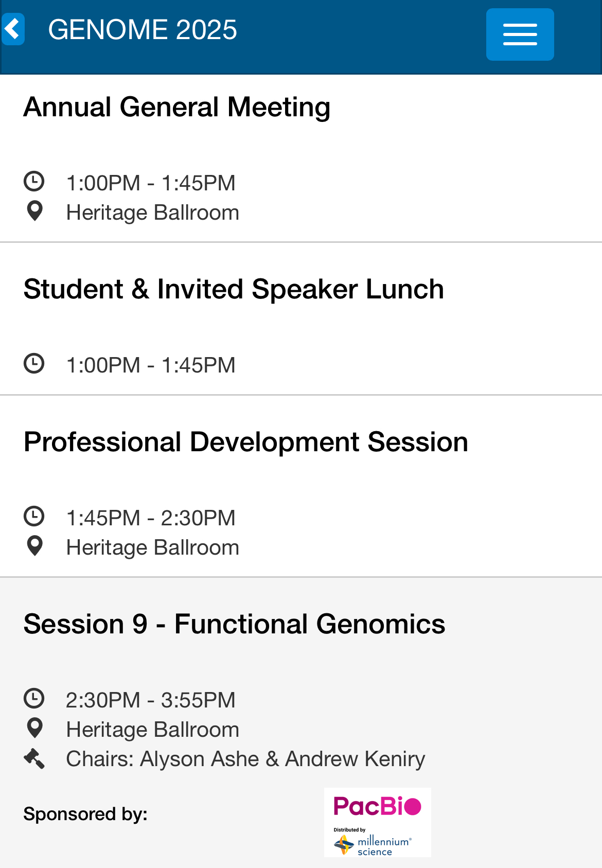Click the Sponsored by label
The height and width of the screenshot is (868, 602).
[x=85, y=814]
